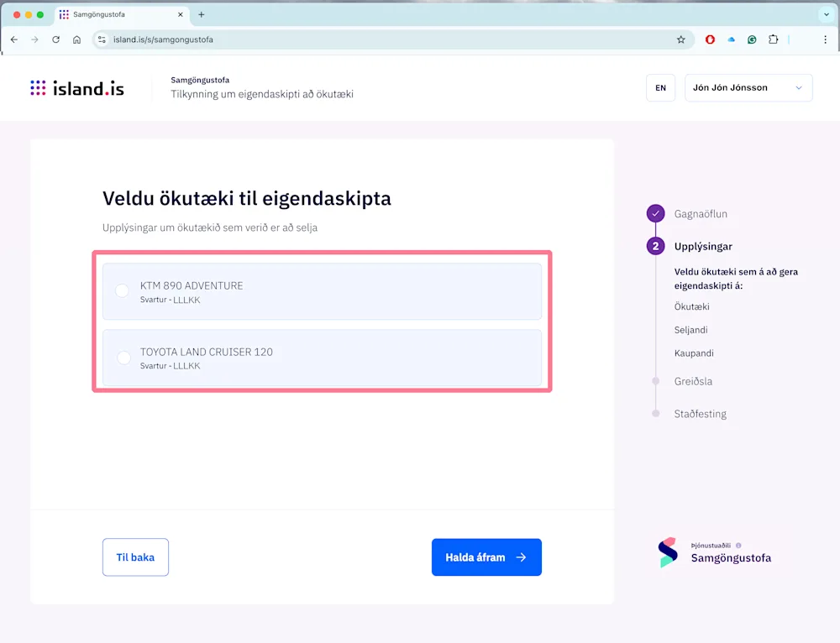The width and height of the screenshot is (840, 643).
Task: Open the browser extensions puzzle icon
Action: [x=774, y=39]
